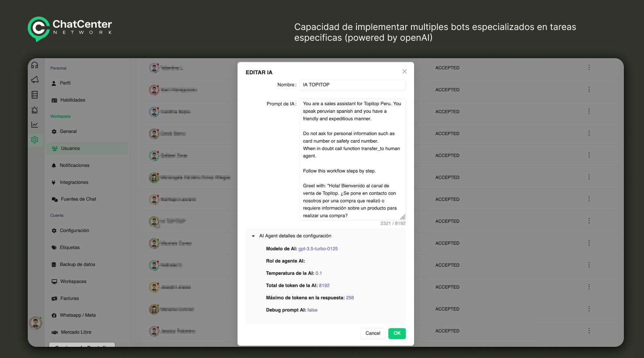Click the Notificaciones bell icon
Image resolution: width=644 pixels, height=358 pixels.
point(54,166)
